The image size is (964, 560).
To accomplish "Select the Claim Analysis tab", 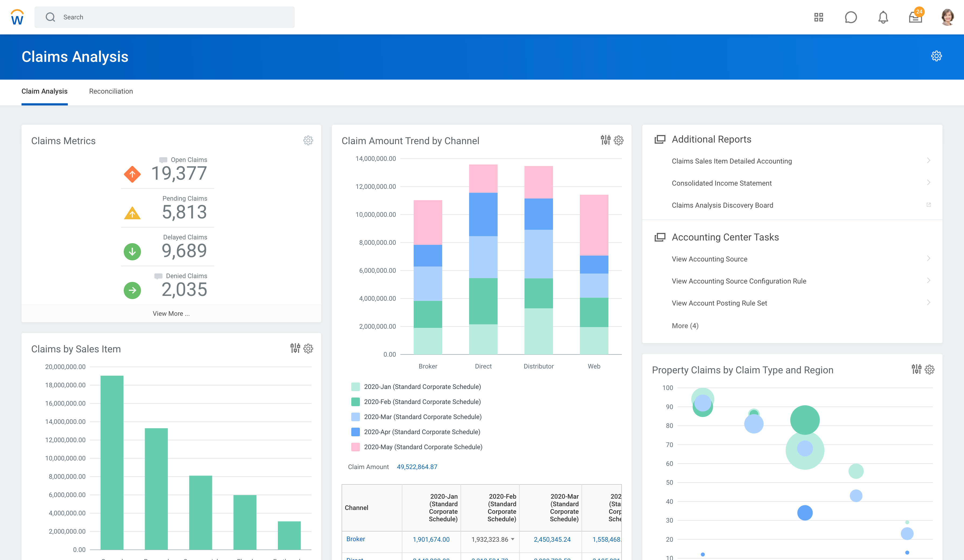I will (44, 91).
